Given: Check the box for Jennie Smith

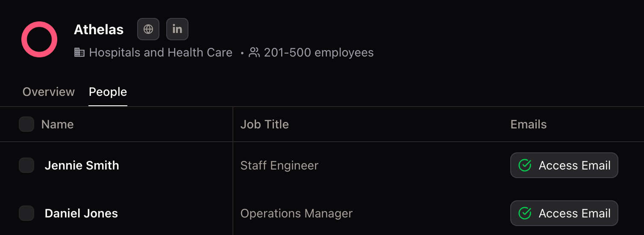Looking at the screenshot, I should point(26,165).
